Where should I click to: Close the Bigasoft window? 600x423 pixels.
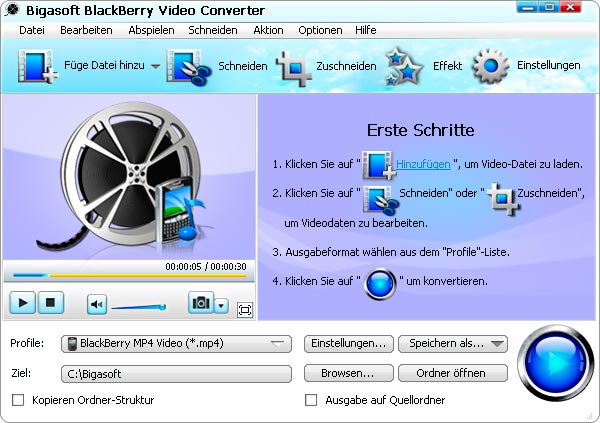point(571,7)
